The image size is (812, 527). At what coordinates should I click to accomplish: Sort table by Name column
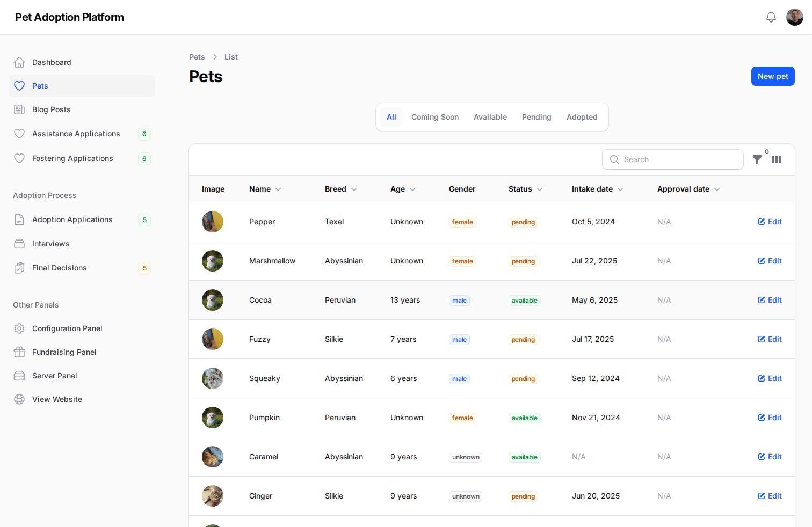pos(265,189)
